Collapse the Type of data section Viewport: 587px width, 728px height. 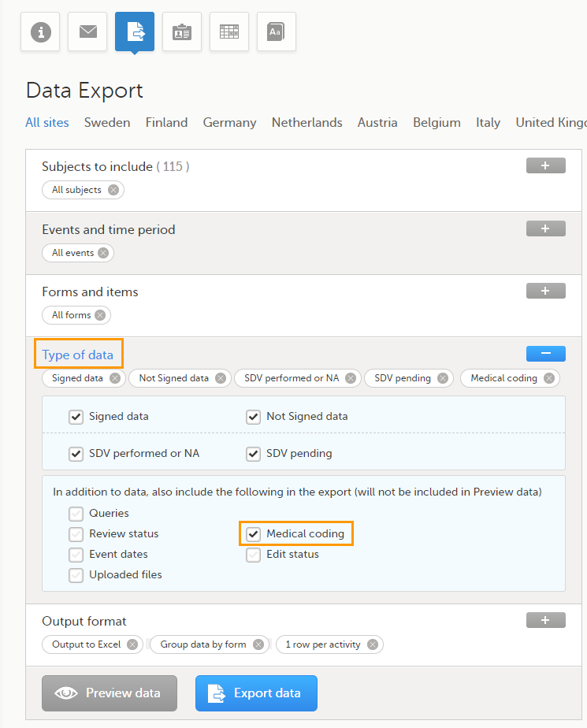click(x=545, y=354)
